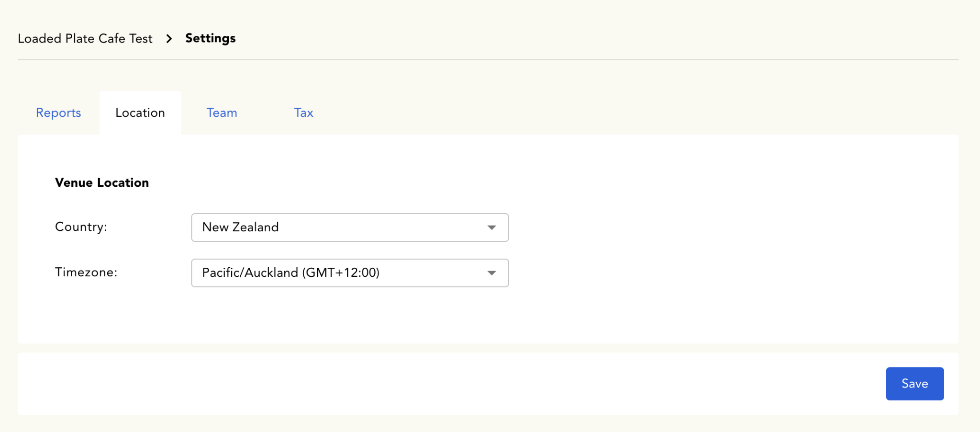Click the Settings breadcrumb label
The height and width of the screenshot is (432, 980).
point(211,38)
